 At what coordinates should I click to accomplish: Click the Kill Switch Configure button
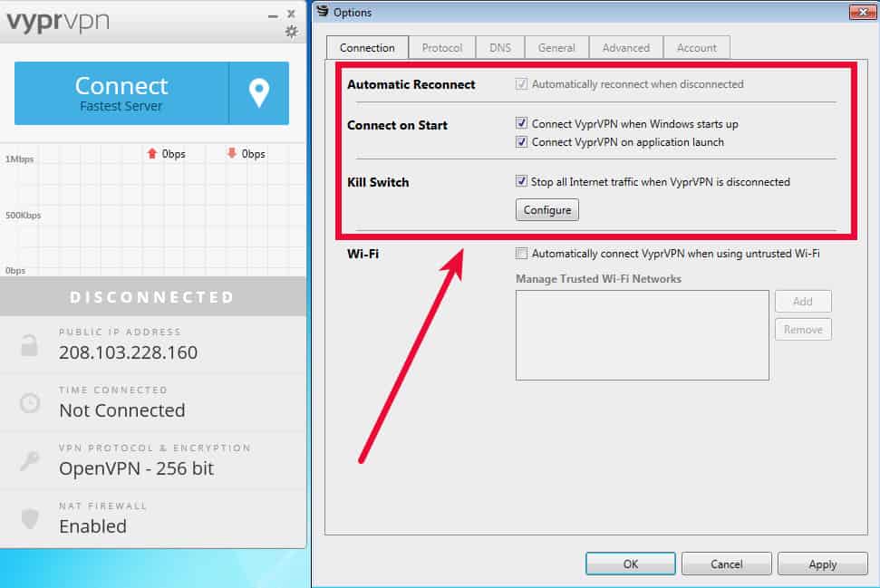(x=547, y=210)
